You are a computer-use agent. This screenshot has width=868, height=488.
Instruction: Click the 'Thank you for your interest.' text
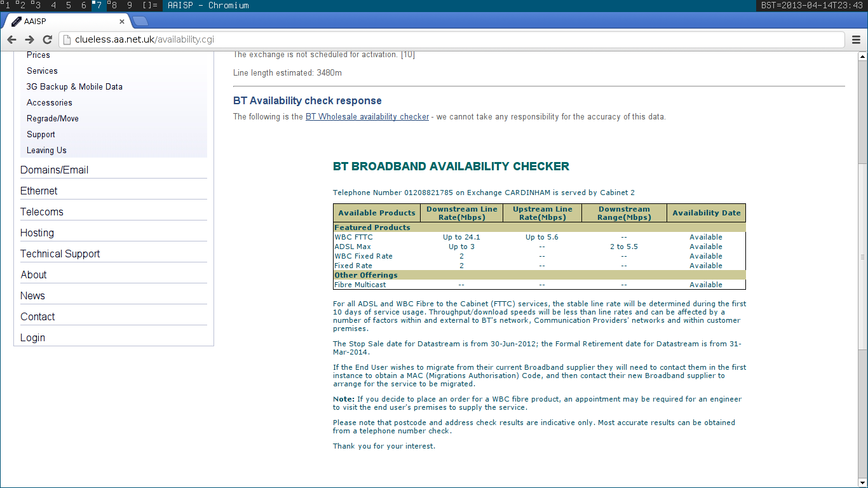point(384,446)
